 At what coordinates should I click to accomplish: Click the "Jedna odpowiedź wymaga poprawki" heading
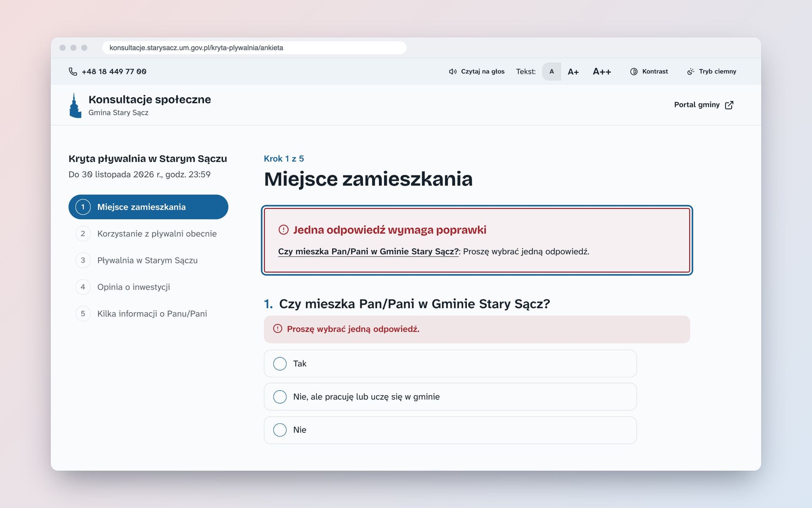pyautogui.click(x=390, y=230)
